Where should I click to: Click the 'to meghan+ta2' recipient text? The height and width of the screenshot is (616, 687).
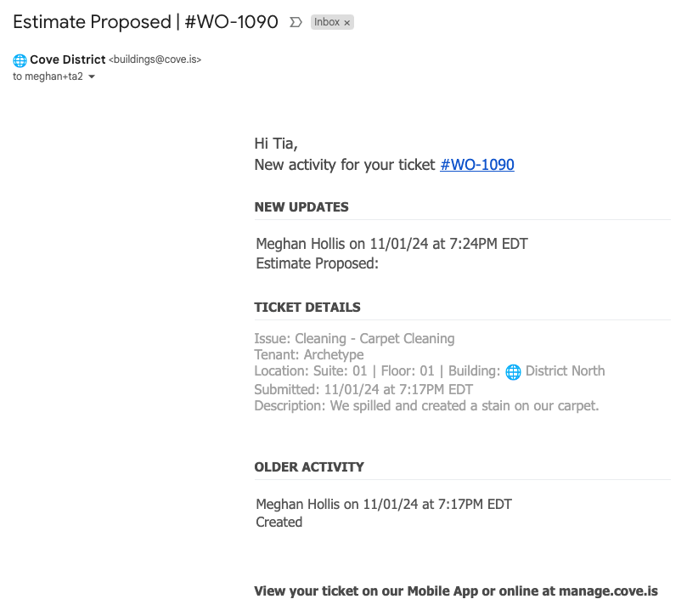coord(48,76)
